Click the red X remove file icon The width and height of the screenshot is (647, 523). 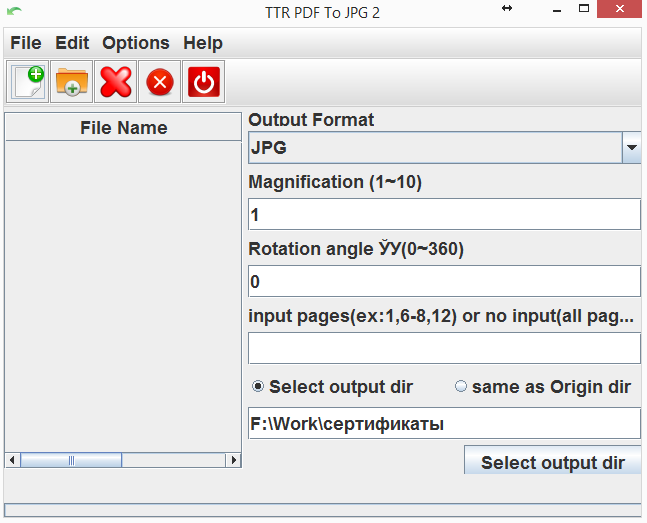(116, 82)
